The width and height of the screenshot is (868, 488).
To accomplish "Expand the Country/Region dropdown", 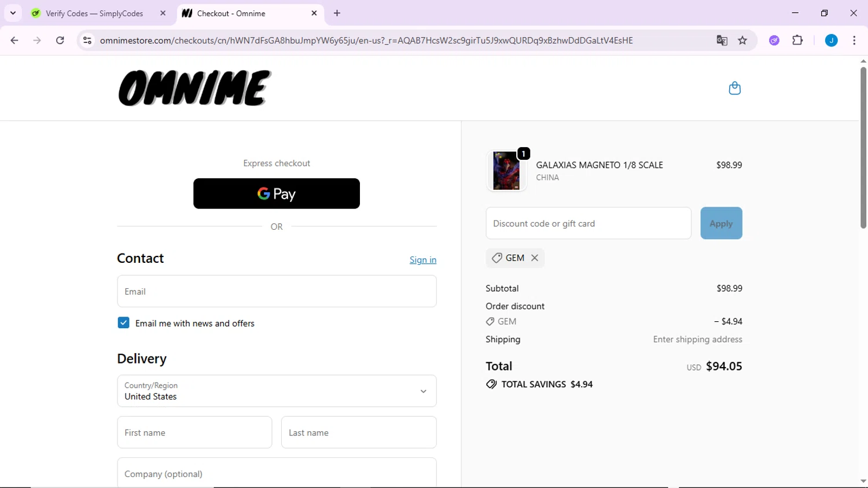I will coord(277,391).
